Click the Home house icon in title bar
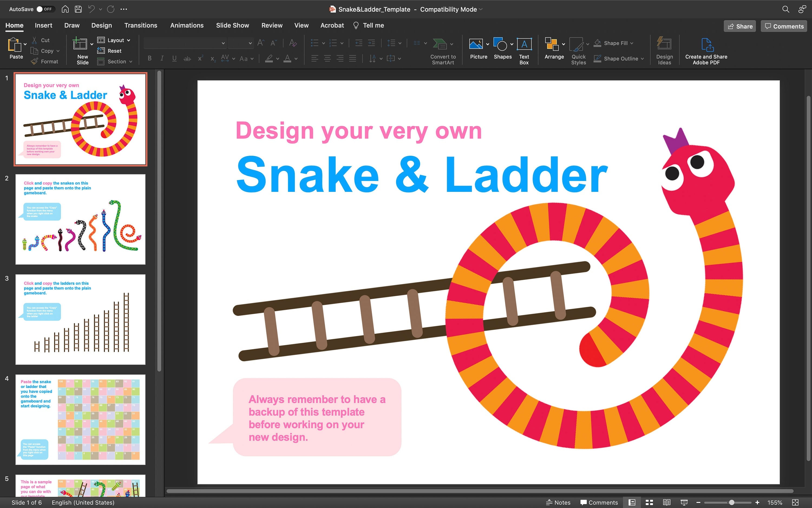 pos(66,9)
